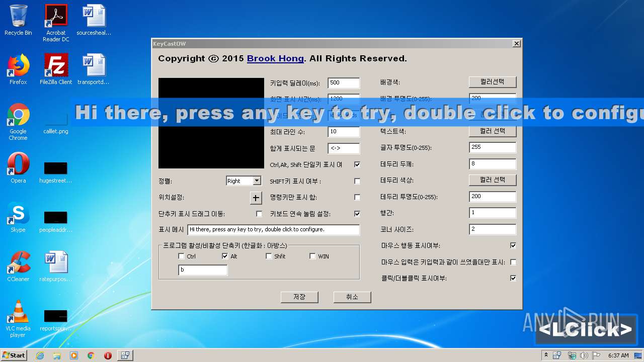Toggle 마우스 입력은 키입력과 같이 checkbox

[513, 262]
